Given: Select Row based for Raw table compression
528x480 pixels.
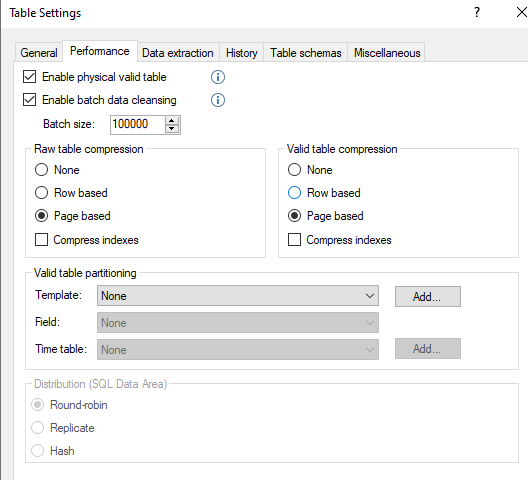Looking at the screenshot, I should [41, 193].
